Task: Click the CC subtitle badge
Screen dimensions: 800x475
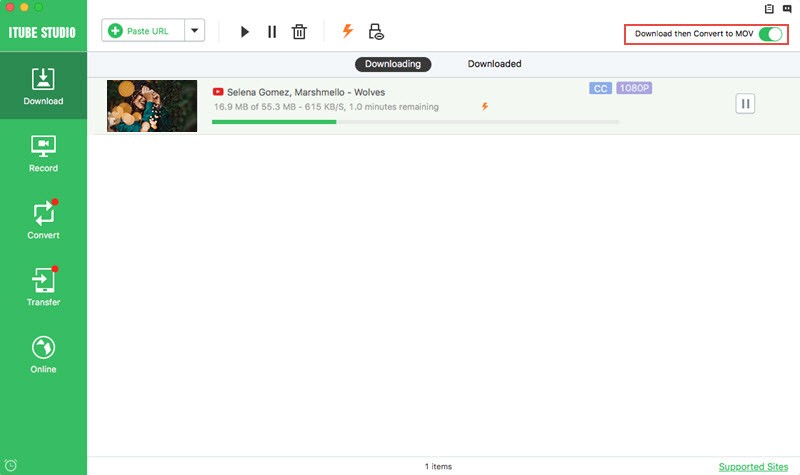Action: (601, 88)
